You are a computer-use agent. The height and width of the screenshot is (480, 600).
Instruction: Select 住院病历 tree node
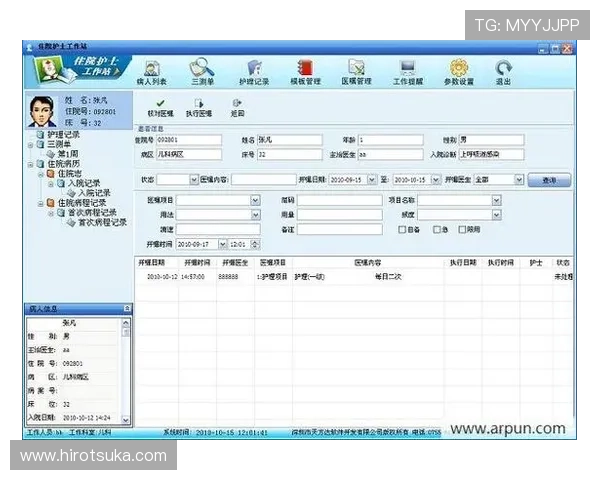click(x=63, y=164)
